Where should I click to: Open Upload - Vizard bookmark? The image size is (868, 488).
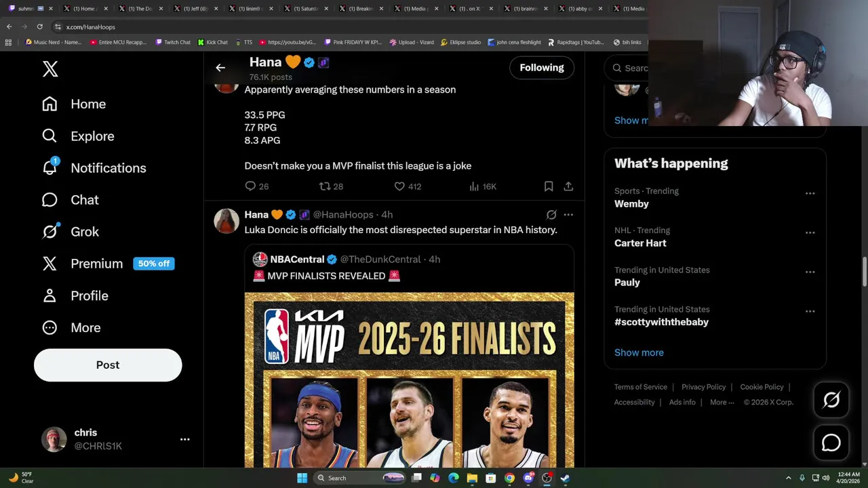pyautogui.click(x=412, y=42)
